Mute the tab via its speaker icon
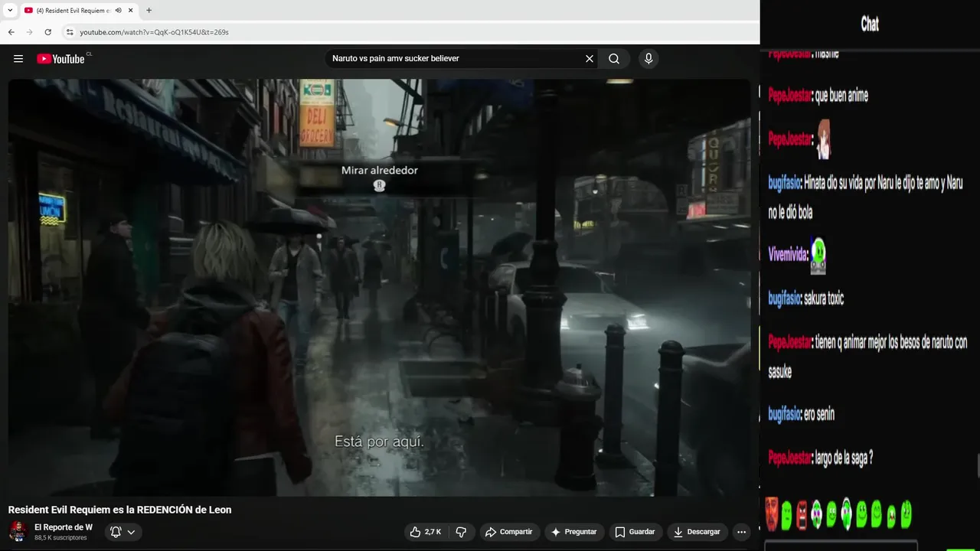Screen dimensions: 980x551 pos(119,11)
